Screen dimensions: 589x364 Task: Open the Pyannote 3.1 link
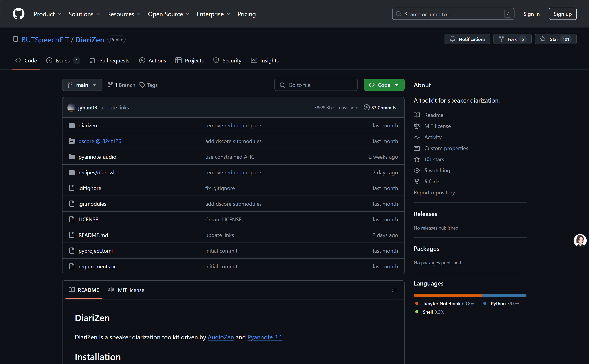click(x=265, y=337)
